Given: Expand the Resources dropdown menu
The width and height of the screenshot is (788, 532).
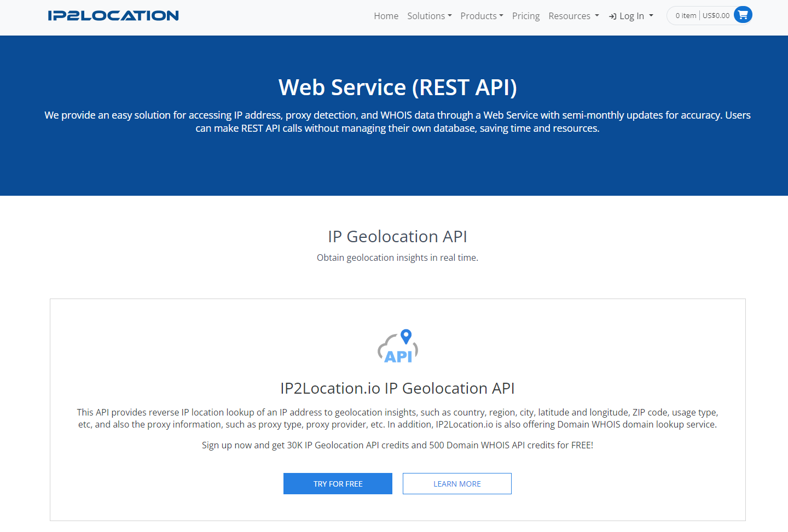Looking at the screenshot, I should point(573,16).
